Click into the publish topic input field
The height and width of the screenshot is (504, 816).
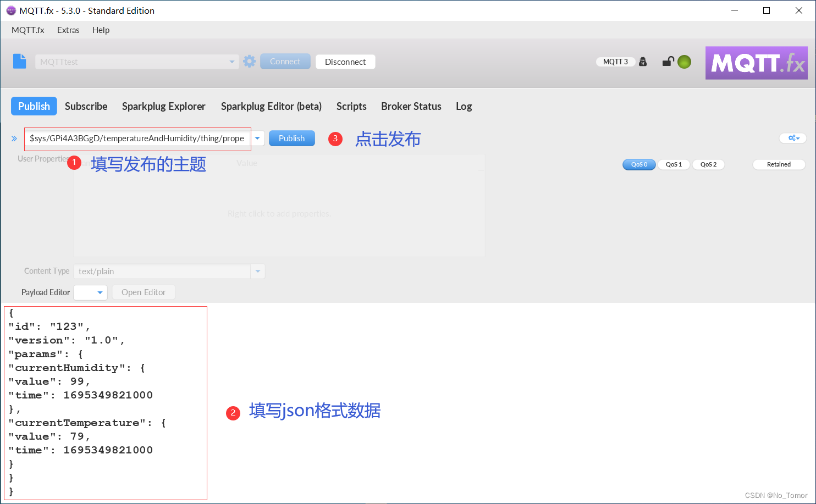[x=137, y=139]
